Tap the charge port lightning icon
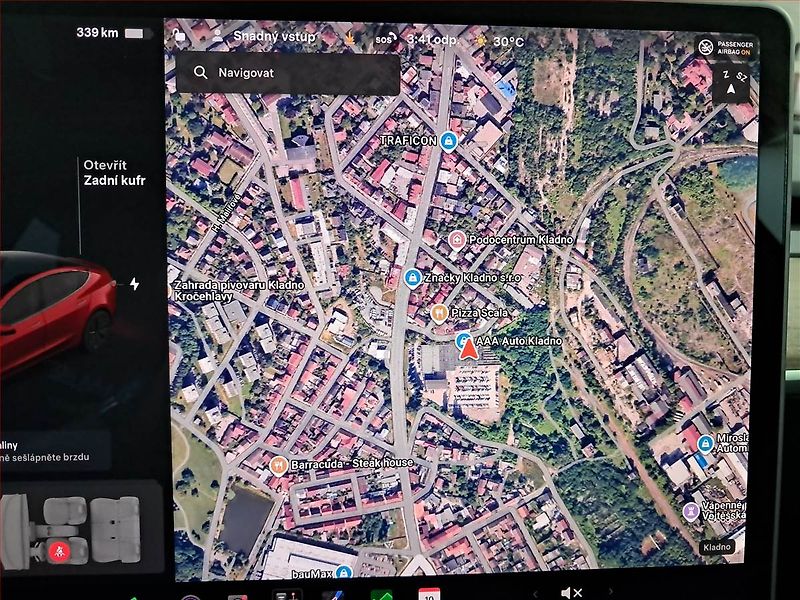800x600 pixels. [x=135, y=284]
